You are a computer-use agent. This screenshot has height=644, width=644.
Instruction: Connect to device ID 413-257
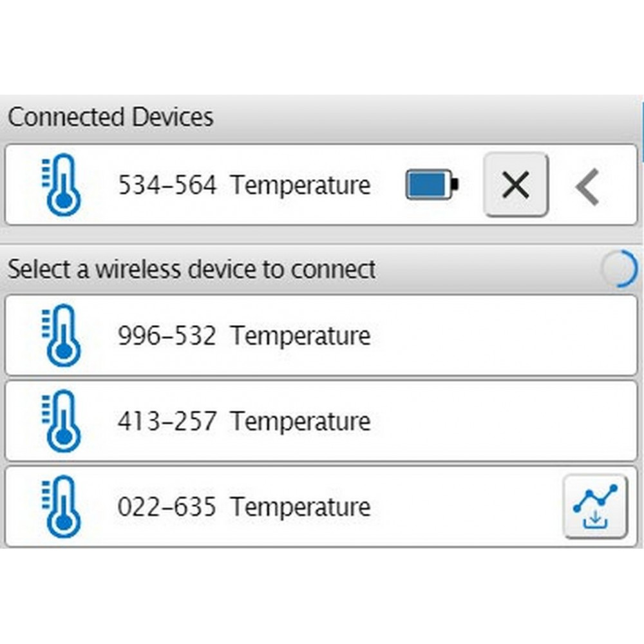pyautogui.click(x=167, y=421)
